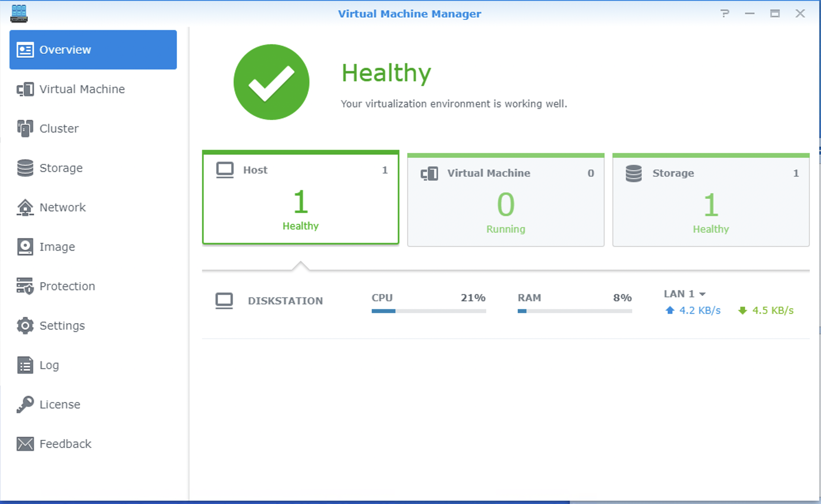The width and height of the screenshot is (821, 504).
Task: Click the Virtual Machine Manager window title
Action: click(410, 14)
